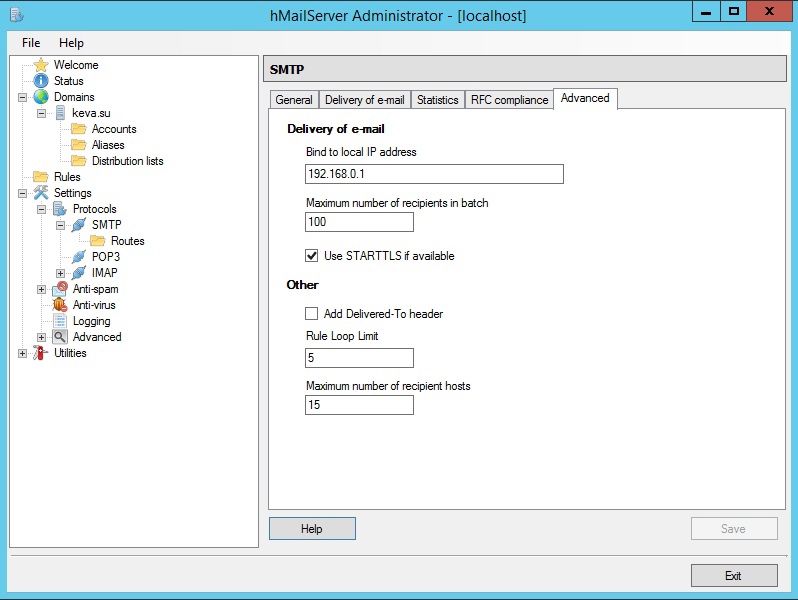Click the Distribution lists folder icon
The height and width of the screenshot is (600, 798).
click(79, 161)
